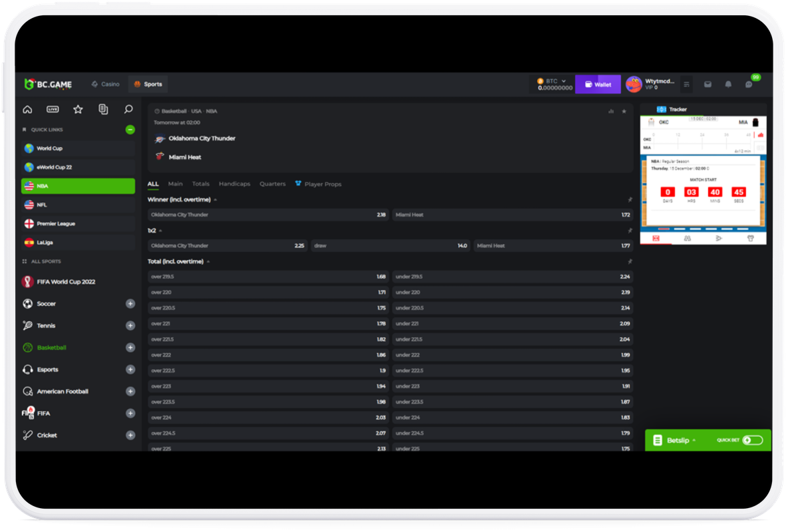Screen dimensions: 786x532
Task: Open the mail inbox icon in header
Action: (708, 84)
